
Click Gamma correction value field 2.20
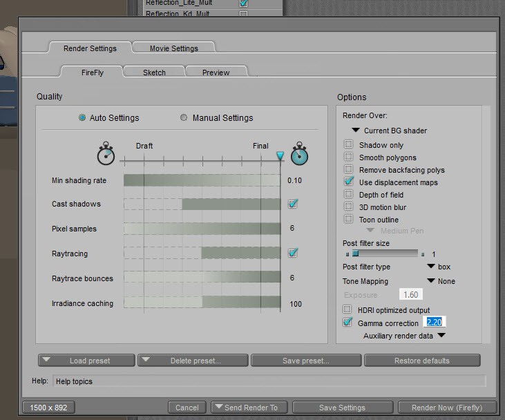point(434,322)
